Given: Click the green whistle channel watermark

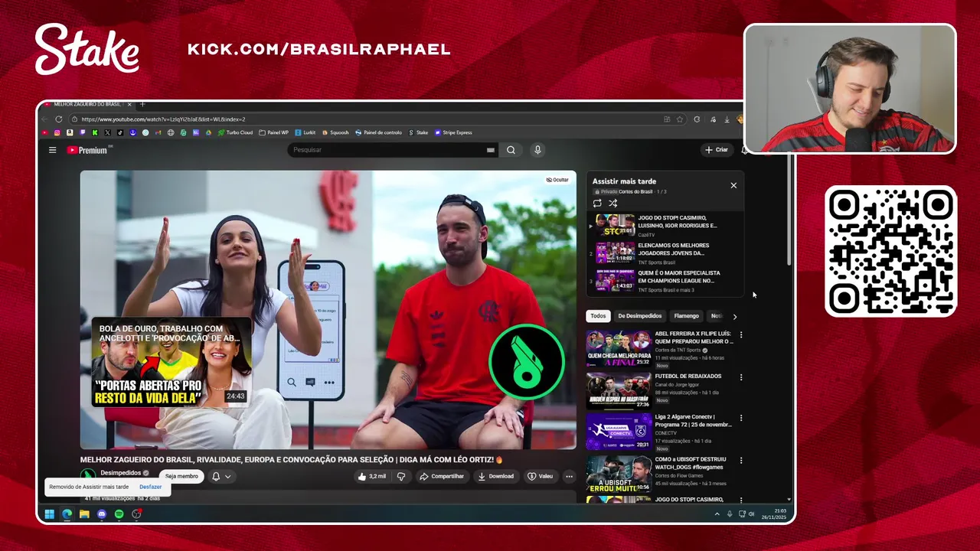Looking at the screenshot, I should [527, 362].
